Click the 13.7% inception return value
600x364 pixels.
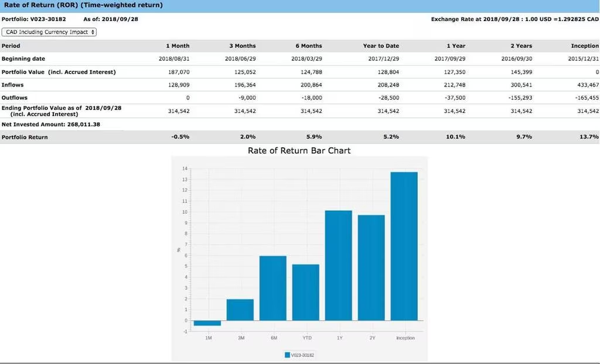pyautogui.click(x=589, y=137)
